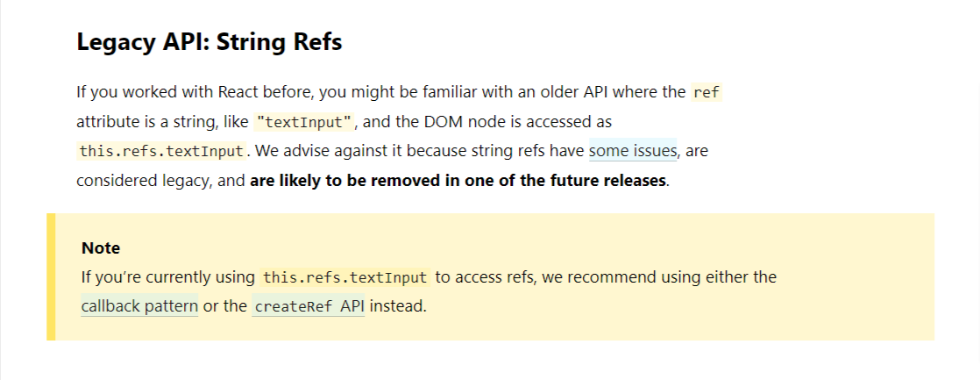Follow the "callback pattern" link
The height and width of the screenshot is (380, 980).
pos(139,307)
